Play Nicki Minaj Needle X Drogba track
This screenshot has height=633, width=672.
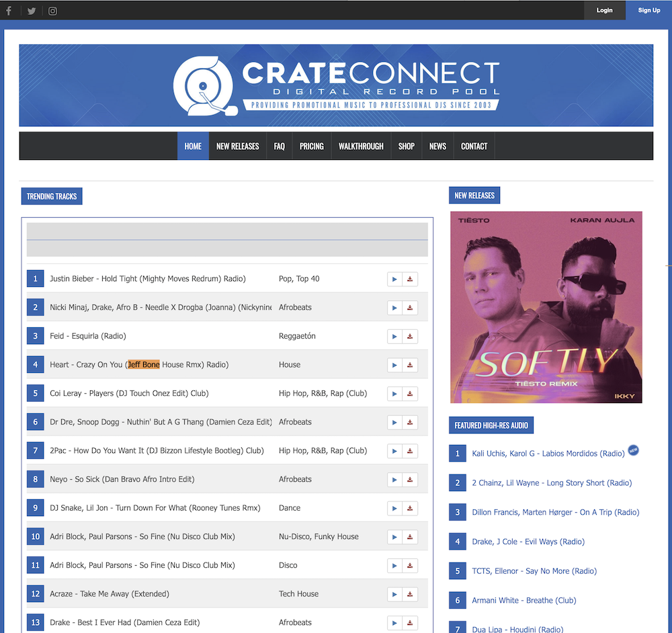[394, 308]
